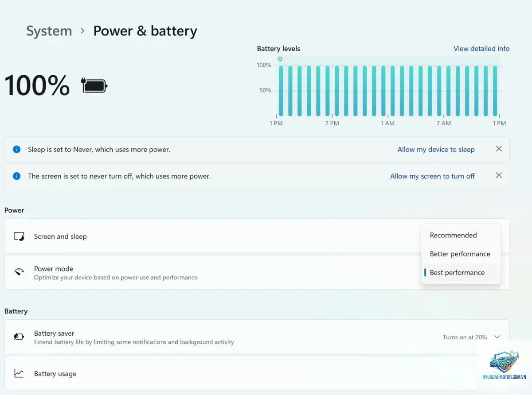Click the 100% battery percentage text
Viewport: 532px width, 395px height.
[37, 85]
